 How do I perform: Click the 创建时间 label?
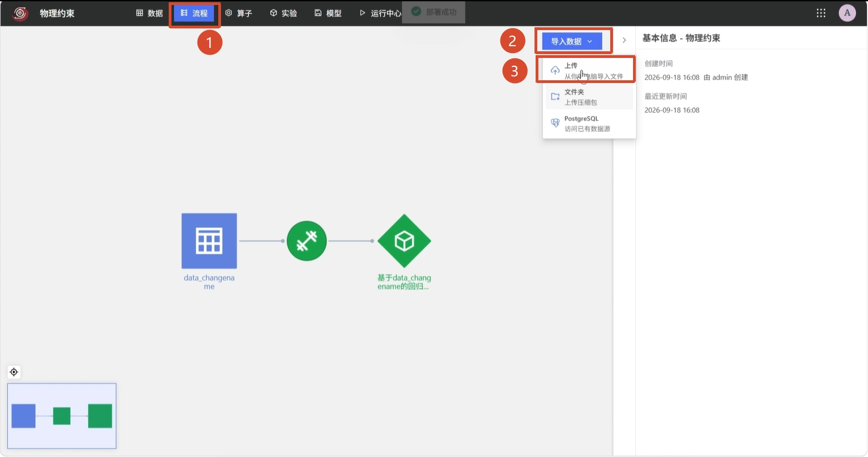[x=659, y=64]
